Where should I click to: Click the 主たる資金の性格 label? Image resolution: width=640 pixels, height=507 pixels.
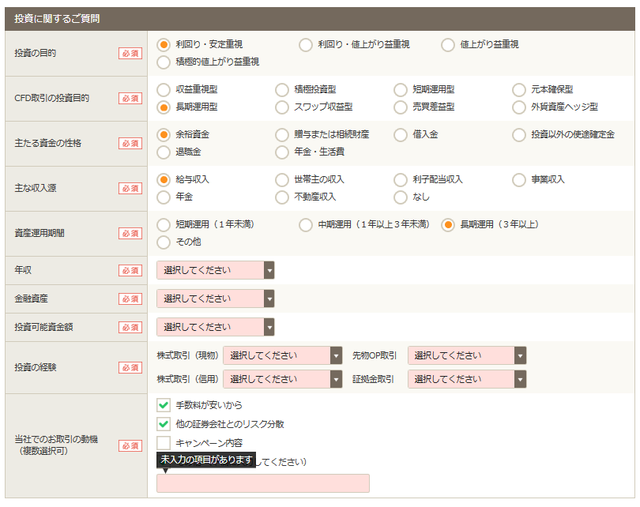(48, 143)
